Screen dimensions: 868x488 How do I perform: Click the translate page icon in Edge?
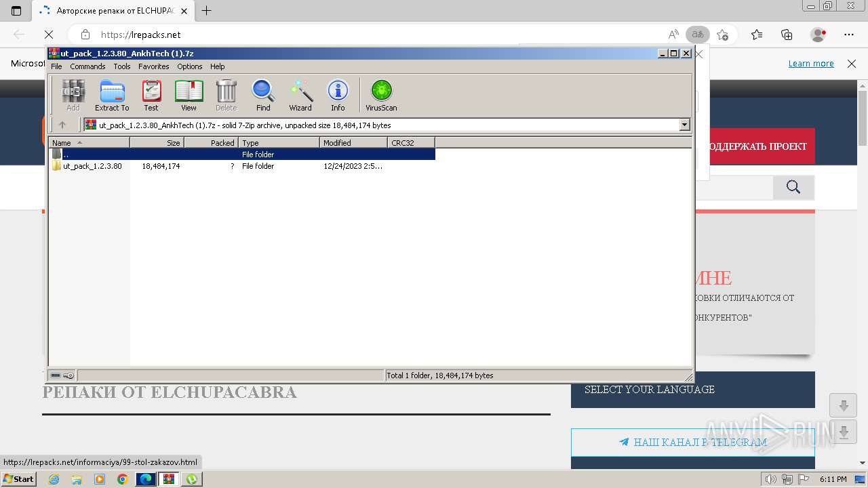[x=697, y=35]
